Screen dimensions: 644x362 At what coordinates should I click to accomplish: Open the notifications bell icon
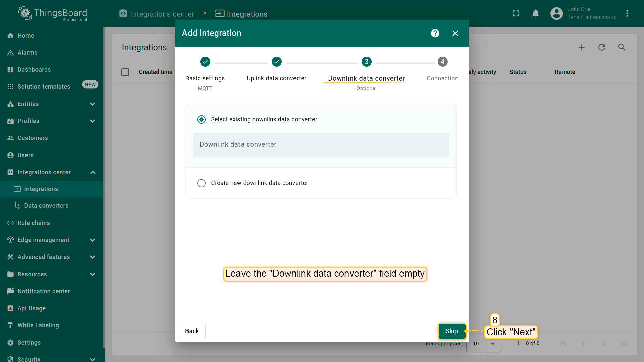[x=536, y=13]
